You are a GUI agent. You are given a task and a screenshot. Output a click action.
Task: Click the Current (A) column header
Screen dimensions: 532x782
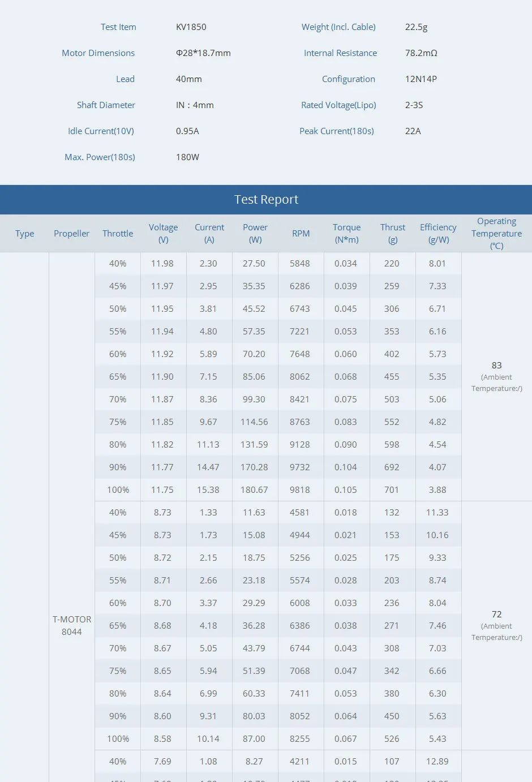click(209, 233)
